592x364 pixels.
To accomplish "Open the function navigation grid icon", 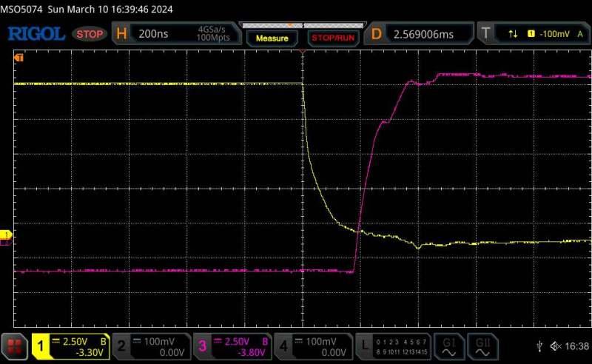I will click(x=14, y=346).
